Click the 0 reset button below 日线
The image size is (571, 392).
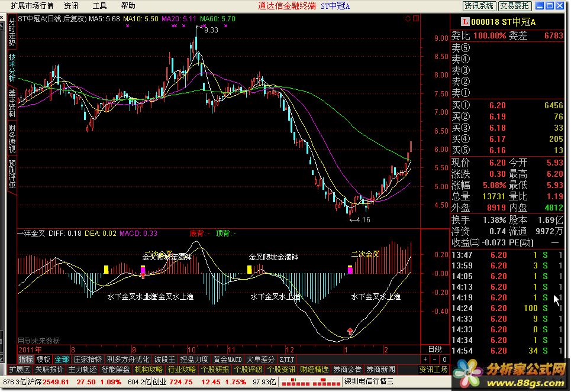[x=444, y=359]
